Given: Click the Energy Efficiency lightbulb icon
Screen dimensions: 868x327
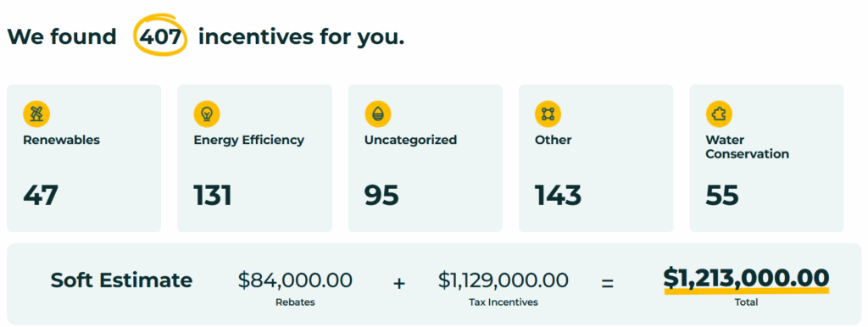Looking at the screenshot, I should (207, 114).
